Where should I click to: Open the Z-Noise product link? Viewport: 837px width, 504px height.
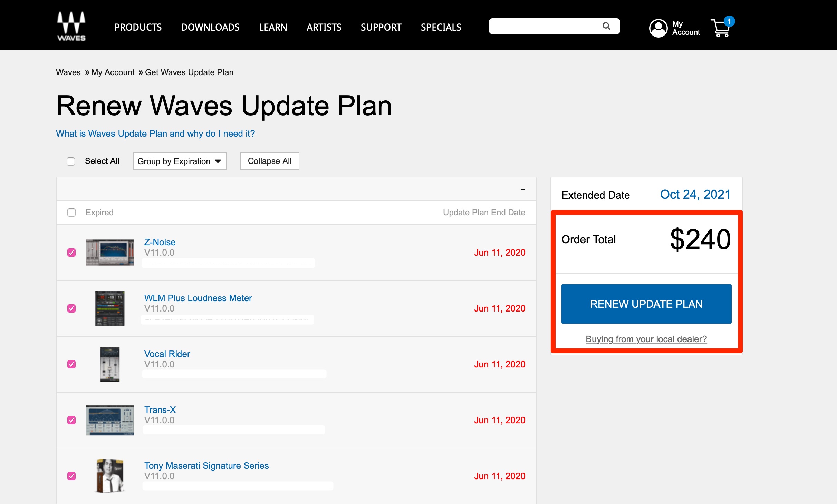pos(160,242)
